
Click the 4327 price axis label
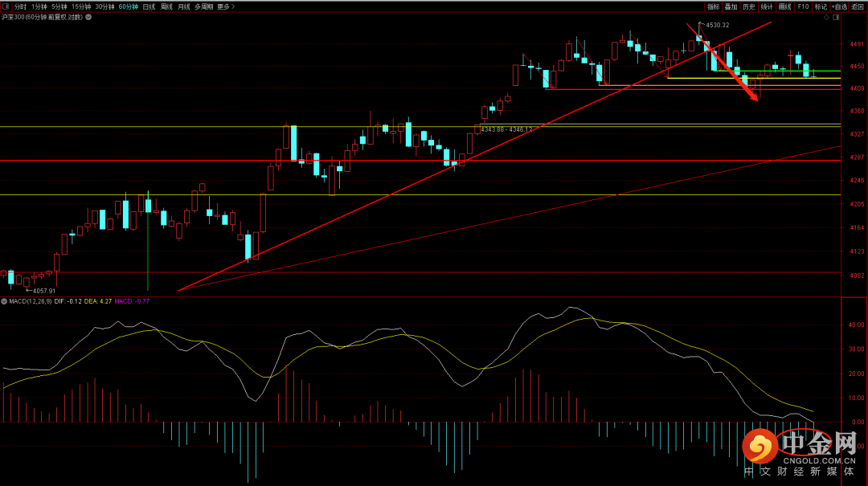[857, 134]
